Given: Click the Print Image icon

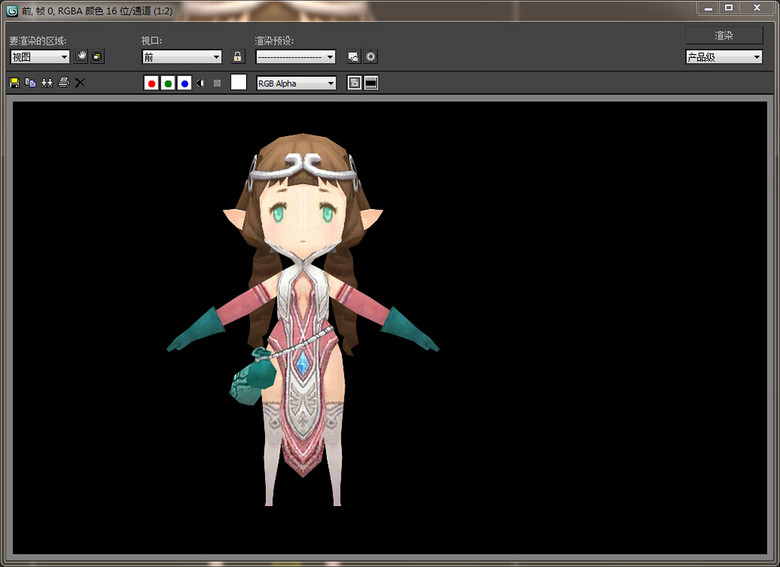Looking at the screenshot, I should [63, 83].
